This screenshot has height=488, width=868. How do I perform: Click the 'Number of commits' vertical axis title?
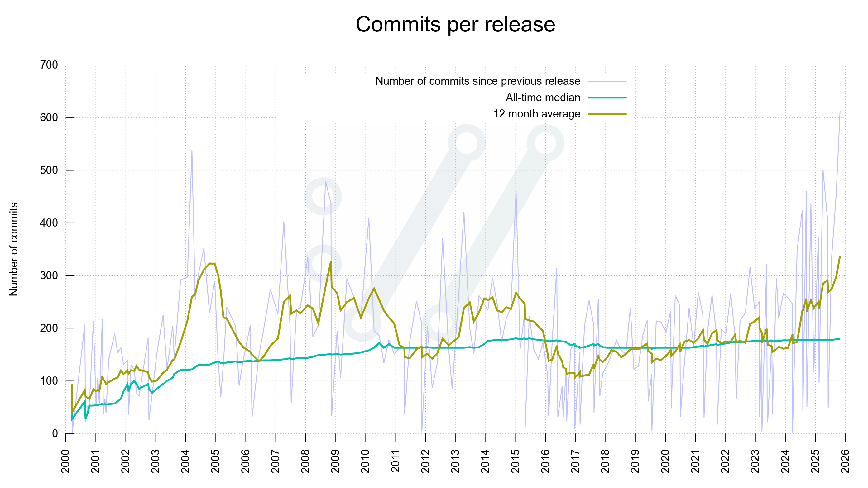(x=13, y=249)
